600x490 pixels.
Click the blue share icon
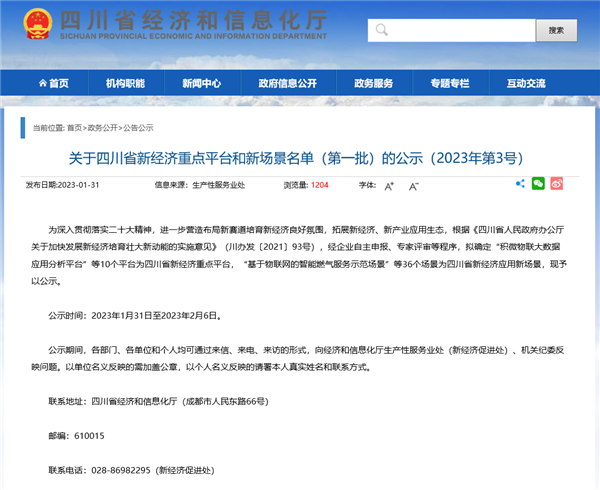pos(519,184)
